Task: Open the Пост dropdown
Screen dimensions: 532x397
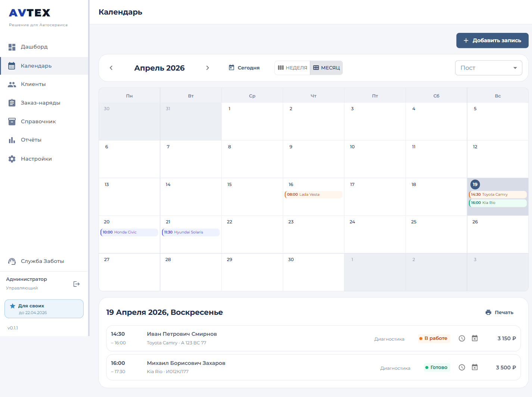Action: click(x=488, y=68)
